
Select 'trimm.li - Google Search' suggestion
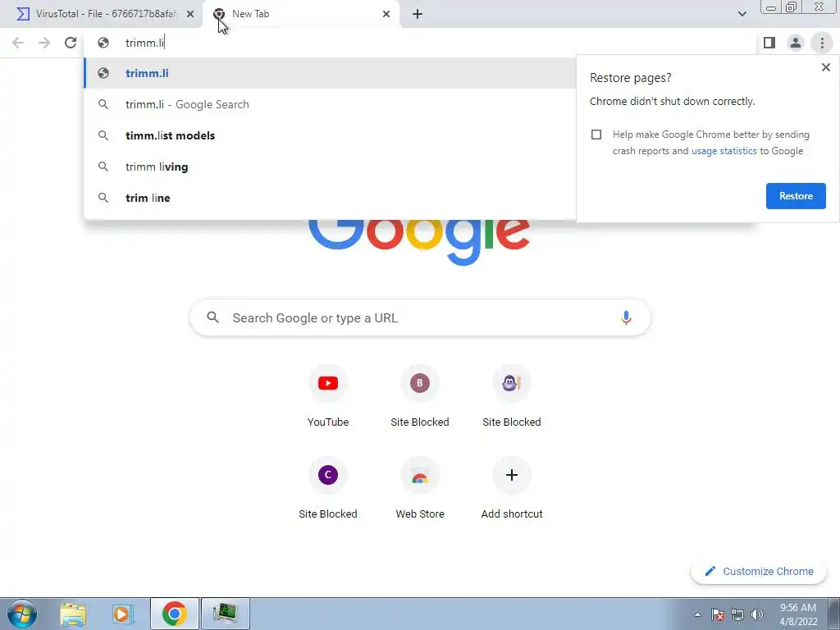330,104
